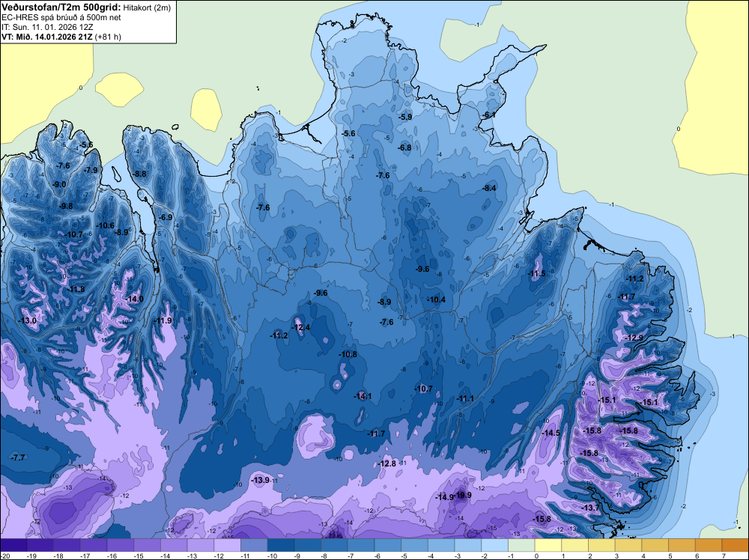The image size is (749, 560).
Task: Click the lilac scale swatch between -12 and -11
Action: 228,545
